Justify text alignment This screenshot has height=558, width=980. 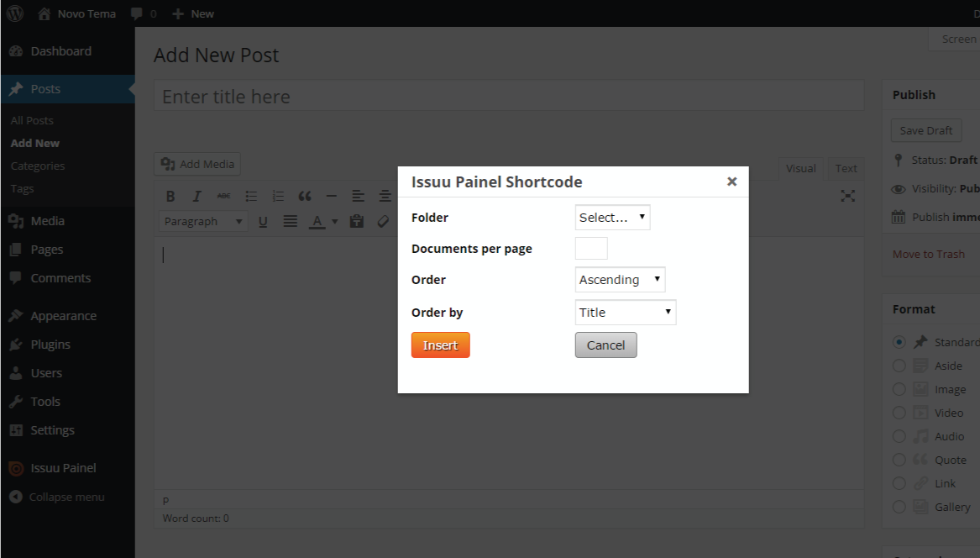290,222
